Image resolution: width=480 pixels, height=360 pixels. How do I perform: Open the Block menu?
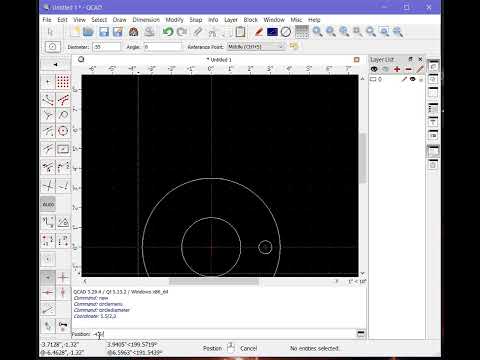[250, 20]
